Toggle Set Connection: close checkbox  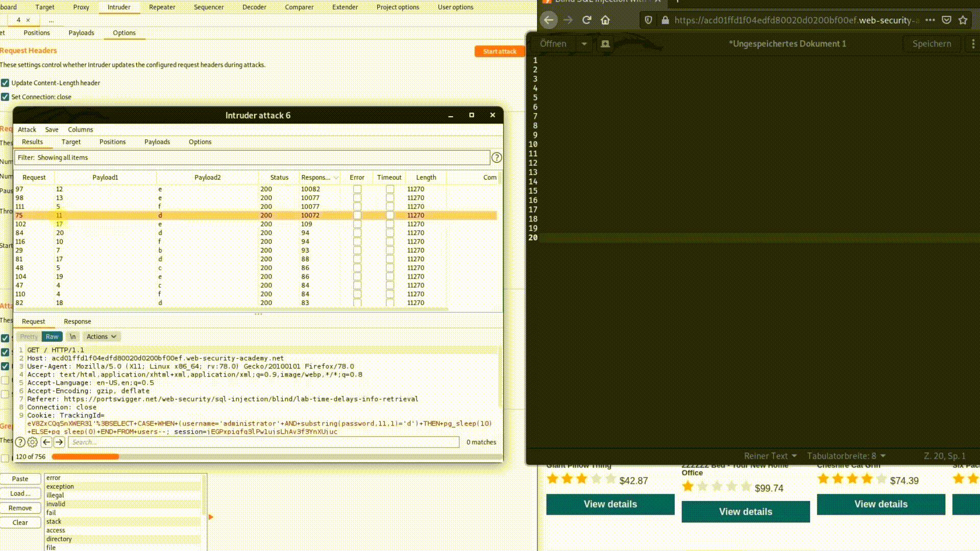pos(5,97)
